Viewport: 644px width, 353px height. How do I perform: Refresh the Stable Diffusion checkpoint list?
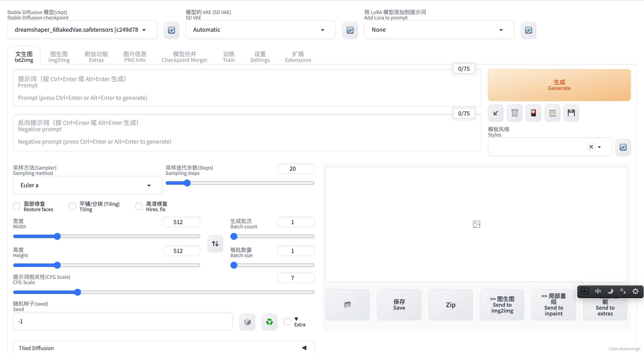click(171, 30)
